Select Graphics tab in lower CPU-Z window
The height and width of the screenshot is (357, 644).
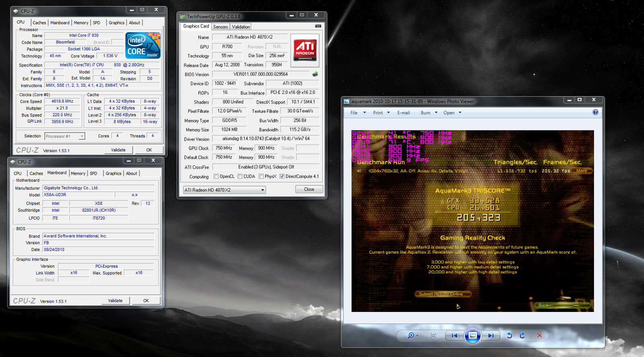pos(114,173)
